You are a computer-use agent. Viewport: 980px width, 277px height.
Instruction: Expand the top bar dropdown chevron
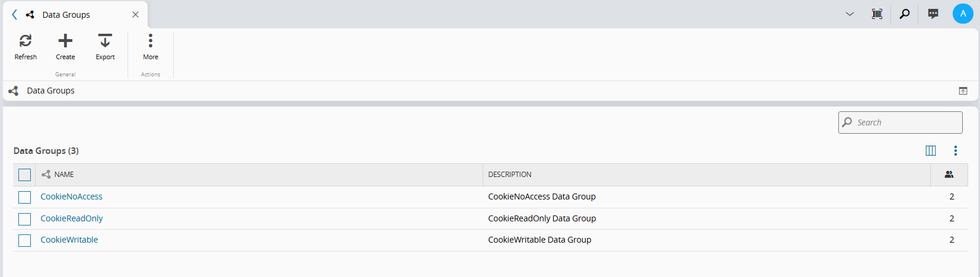(x=850, y=14)
